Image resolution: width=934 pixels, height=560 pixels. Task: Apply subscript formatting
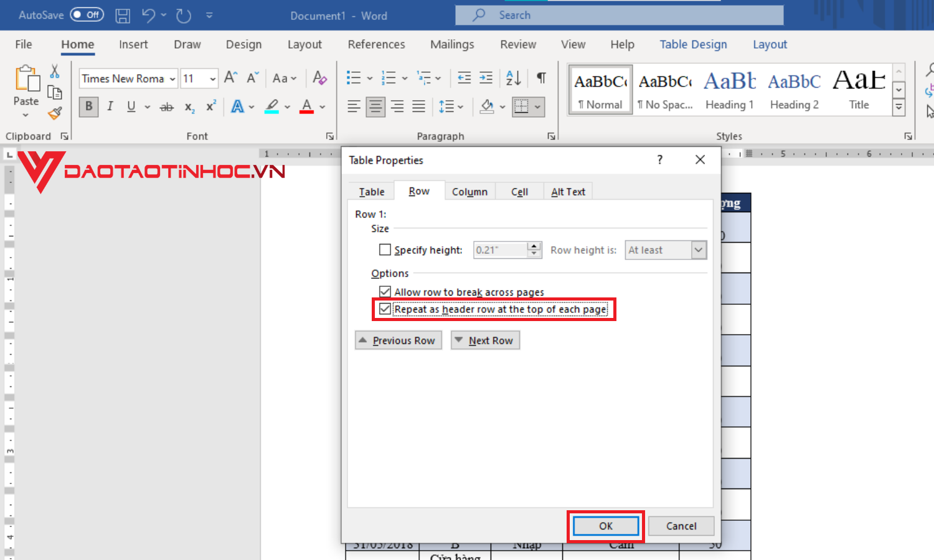[x=189, y=107]
